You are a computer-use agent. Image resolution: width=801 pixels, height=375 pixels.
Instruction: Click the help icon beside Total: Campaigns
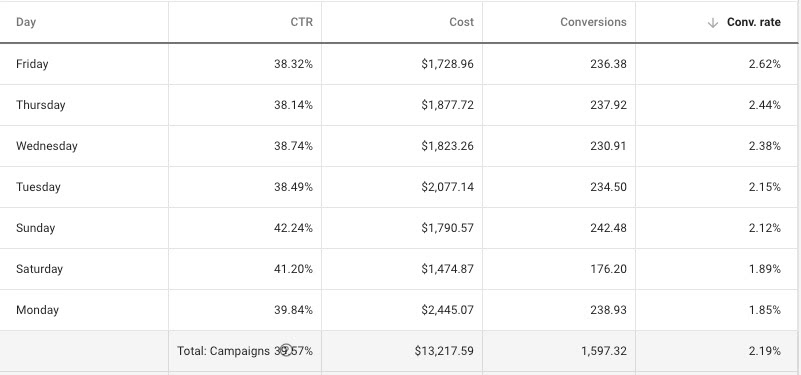(x=286, y=350)
